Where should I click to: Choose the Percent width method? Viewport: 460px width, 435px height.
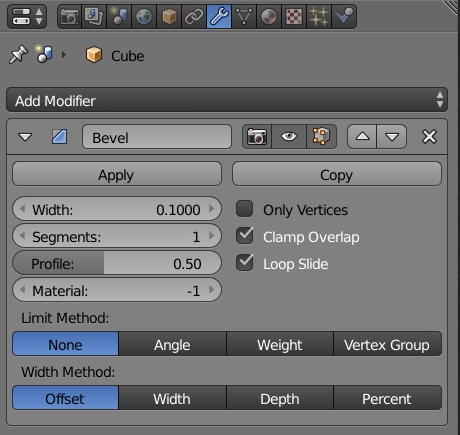pyautogui.click(x=387, y=398)
